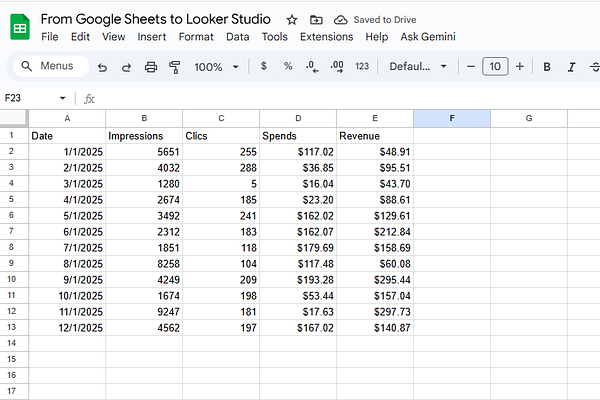
Task: Format as currency with dollar icon
Action: pyautogui.click(x=264, y=66)
